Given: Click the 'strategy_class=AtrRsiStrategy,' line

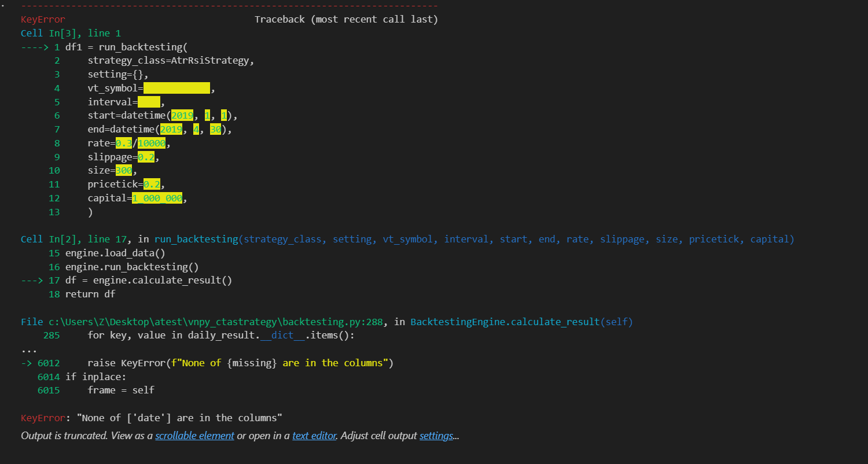Looking at the screenshot, I should point(171,61).
